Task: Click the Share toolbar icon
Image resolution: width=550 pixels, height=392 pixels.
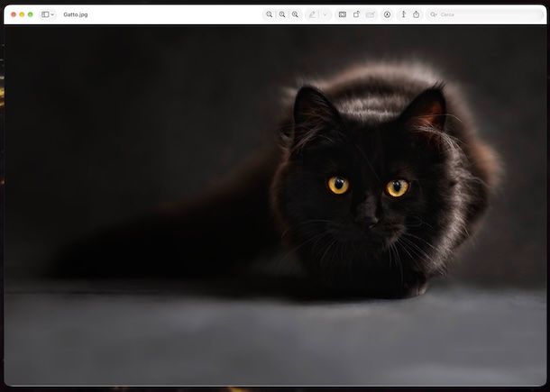Action: (x=416, y=14)
